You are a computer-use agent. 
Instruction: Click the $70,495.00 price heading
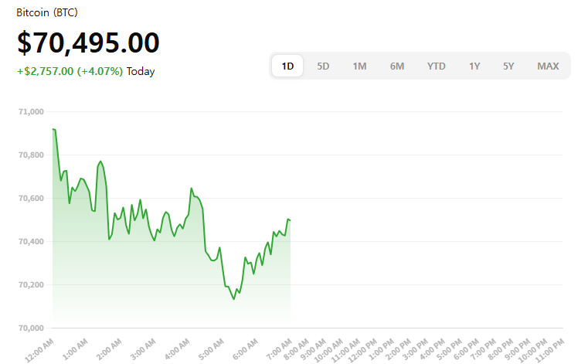(88, 43)
